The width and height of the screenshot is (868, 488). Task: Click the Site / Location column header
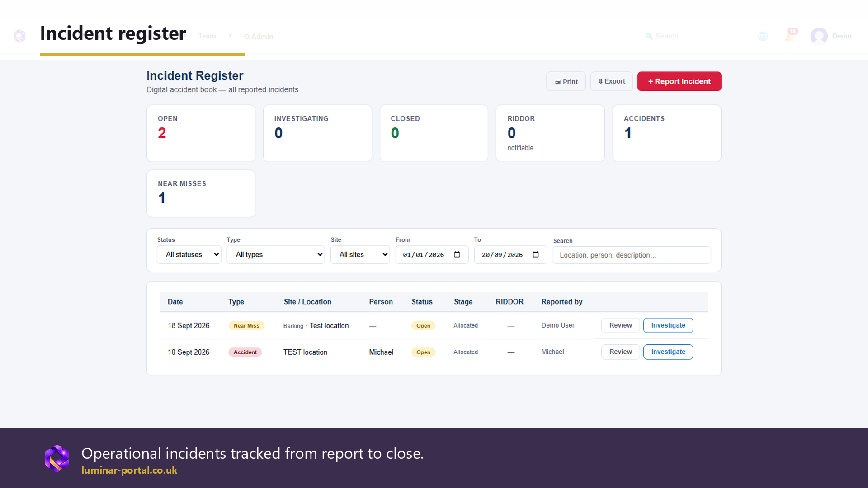coord(307,302)
